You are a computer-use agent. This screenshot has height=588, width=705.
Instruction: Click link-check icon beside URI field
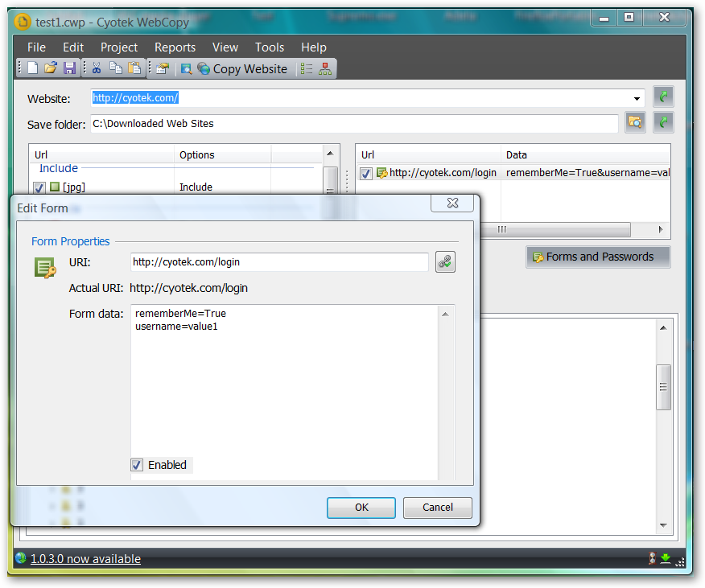(x=445, y=262)
